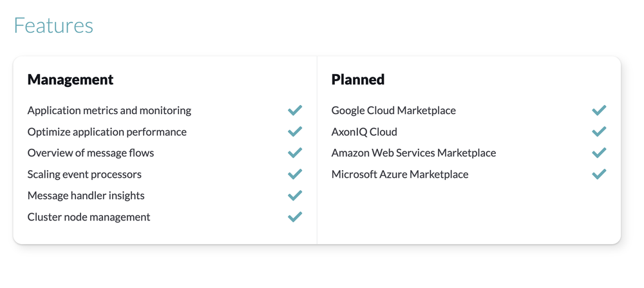Select the Google Cloud Marketplace item
644x288 pixels.
[x=393, y=110]
